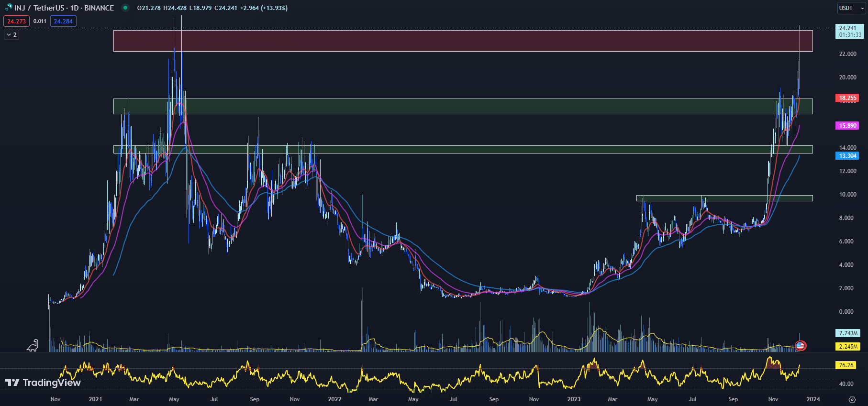Click the red 18.255 moving average label
Viewport: 868px width, 406px height.
(x=847, y=98)
